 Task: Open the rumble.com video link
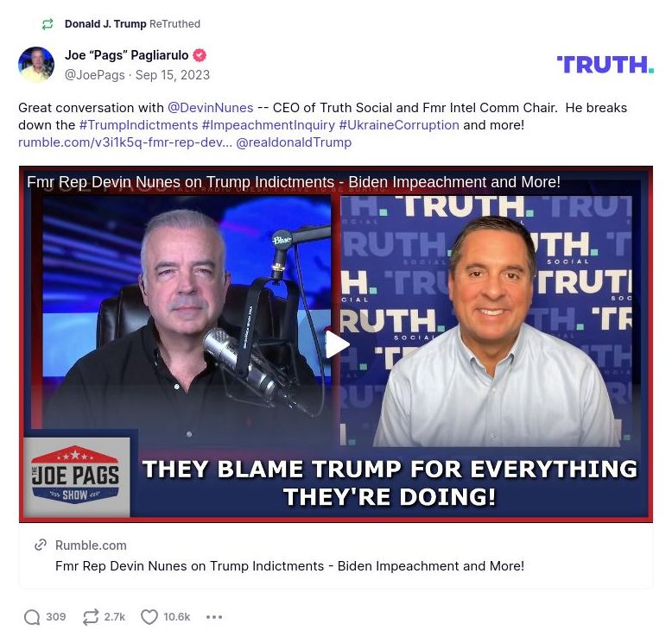pos(125,142)
